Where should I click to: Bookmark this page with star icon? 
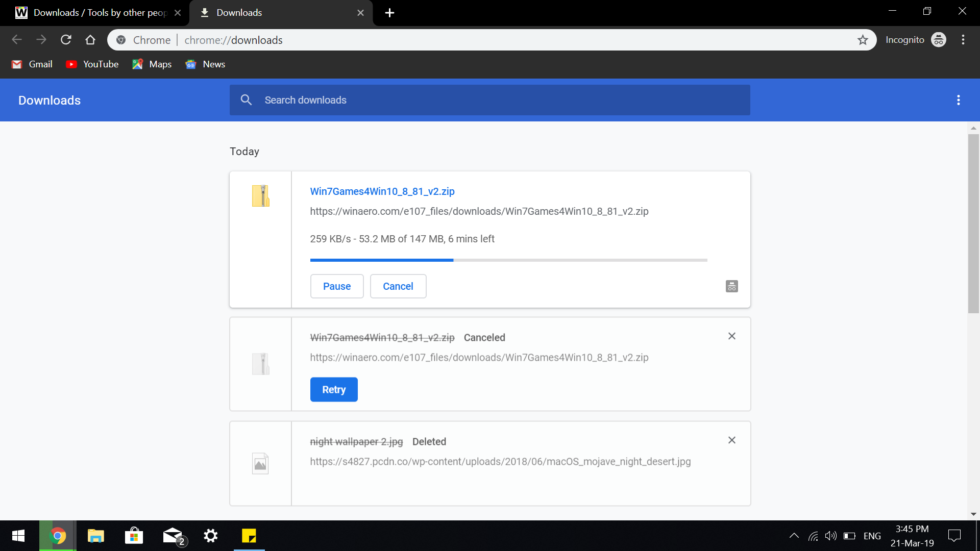[863, 40]
